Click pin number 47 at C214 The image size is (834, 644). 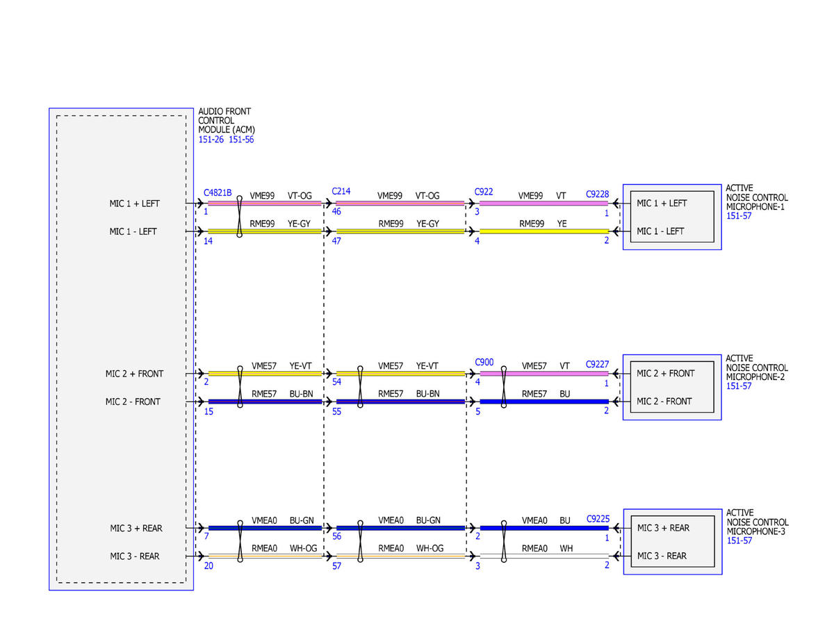(x=337, y=240)
